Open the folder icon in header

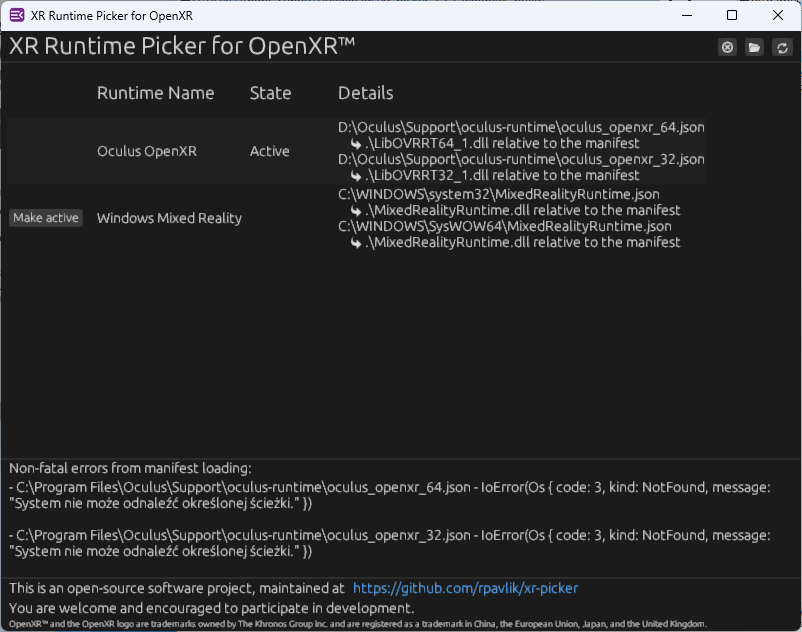(x=754, y=48)
